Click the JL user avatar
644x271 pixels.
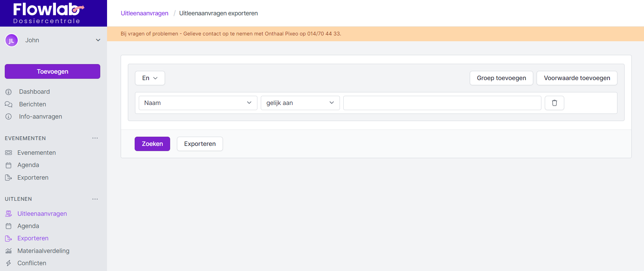[12, 41]
